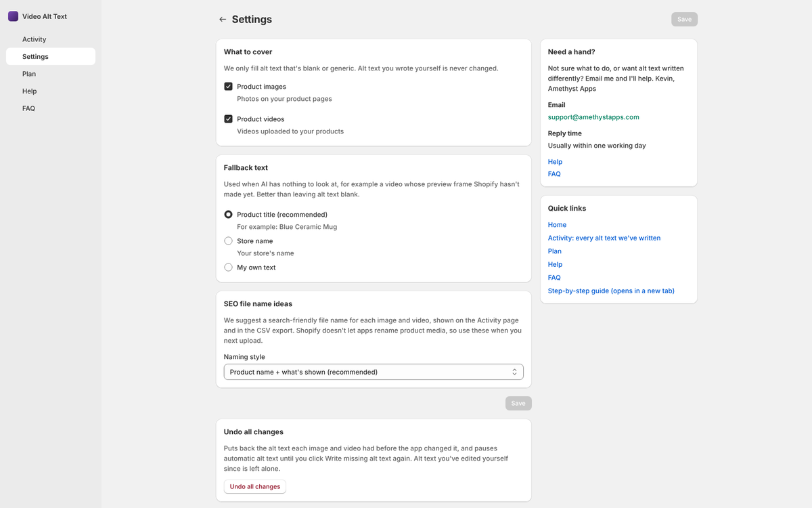Open Activity: every alt text we've written link

pos(604,238)
